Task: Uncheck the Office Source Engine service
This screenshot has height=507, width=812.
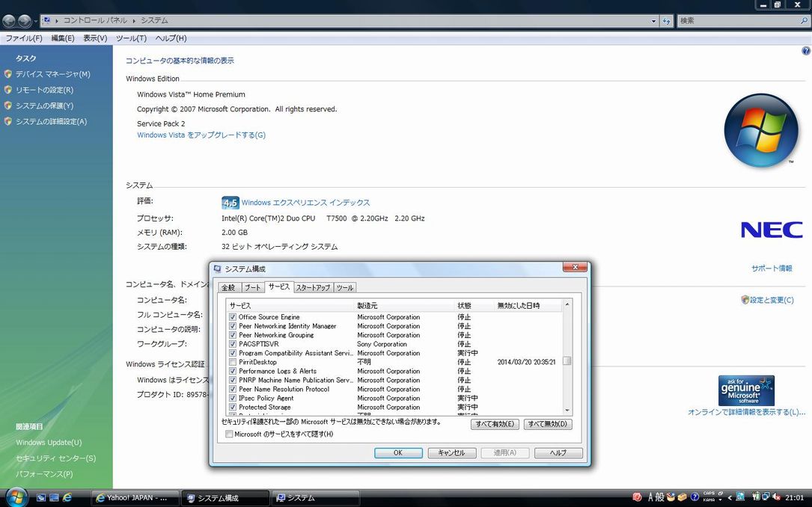Action: (233, 317)
